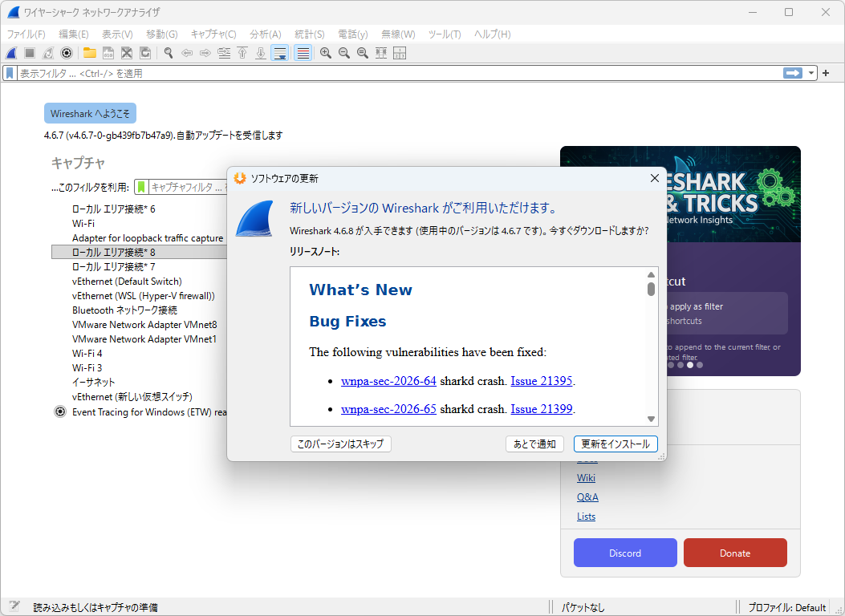Viewport: 845px width, 616px height.
Task: Select the イーサネット interface
Action: 93,382
